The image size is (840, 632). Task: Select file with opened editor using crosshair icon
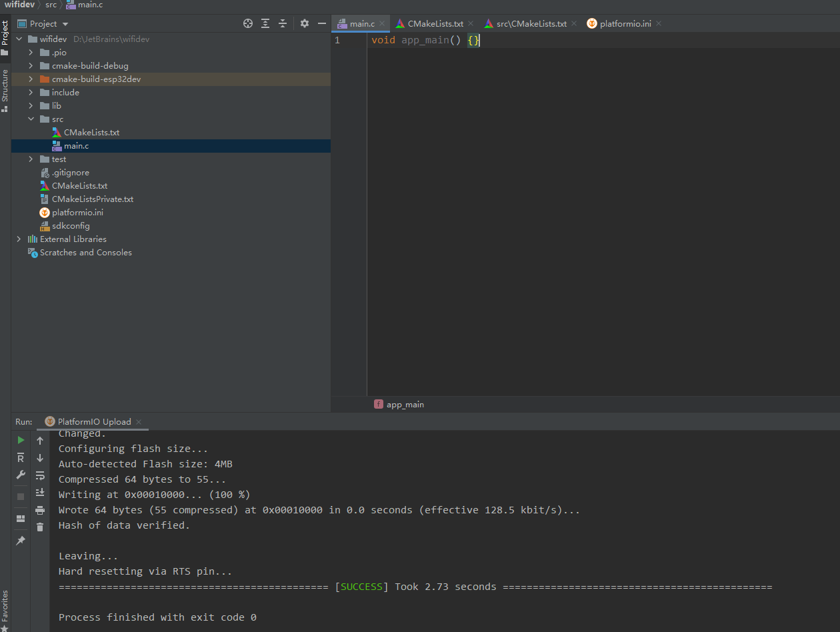247,23
